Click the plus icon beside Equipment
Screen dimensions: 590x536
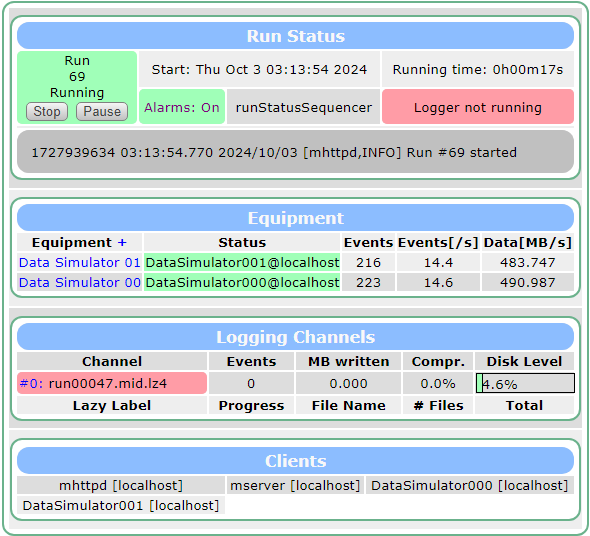click(122, 242)
